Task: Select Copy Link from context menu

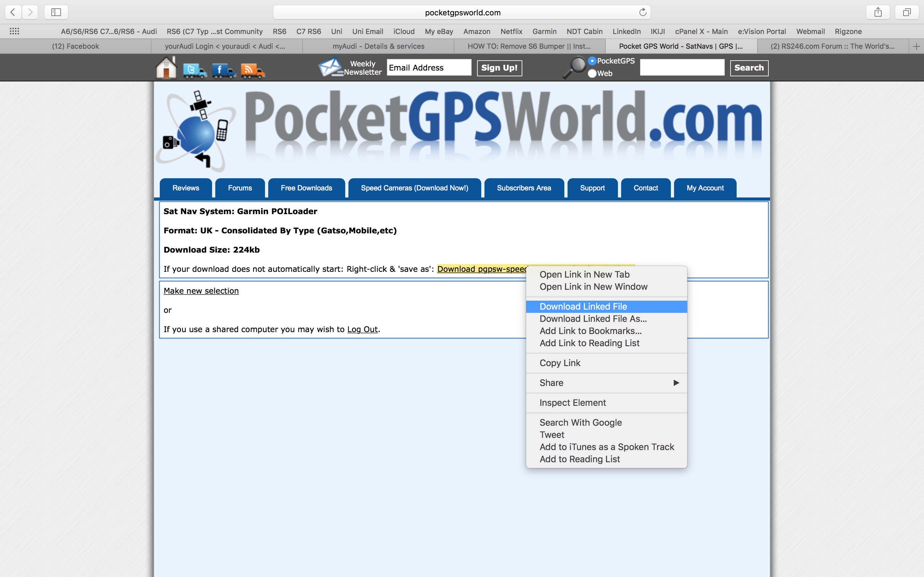Action: 560,363
